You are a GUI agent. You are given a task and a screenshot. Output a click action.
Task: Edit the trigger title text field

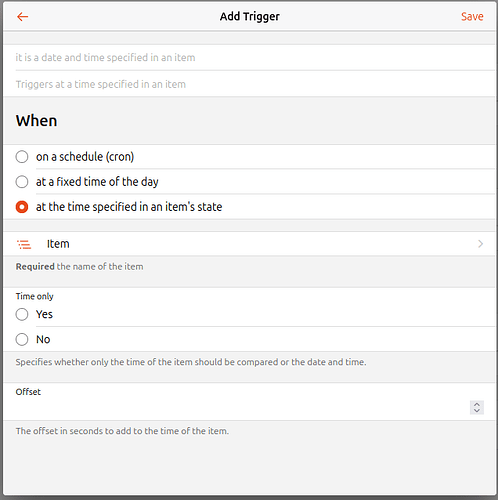255,57
